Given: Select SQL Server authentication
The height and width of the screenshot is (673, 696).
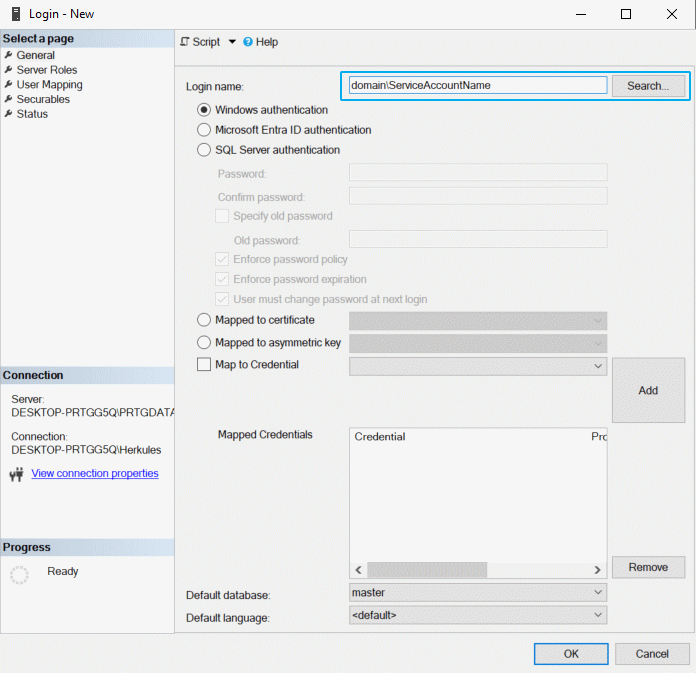Looking at the screenshot, I should point(204,150).
